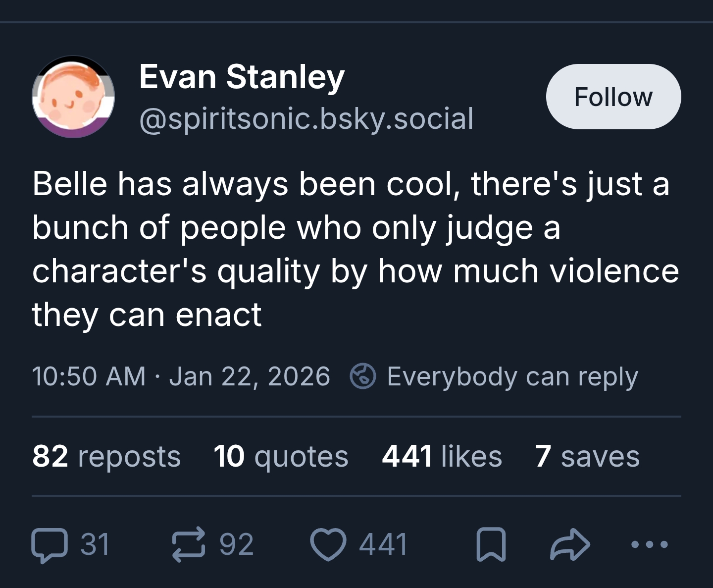Click the Evan Stanley display name
713x588 pixels.
[242, 77]
